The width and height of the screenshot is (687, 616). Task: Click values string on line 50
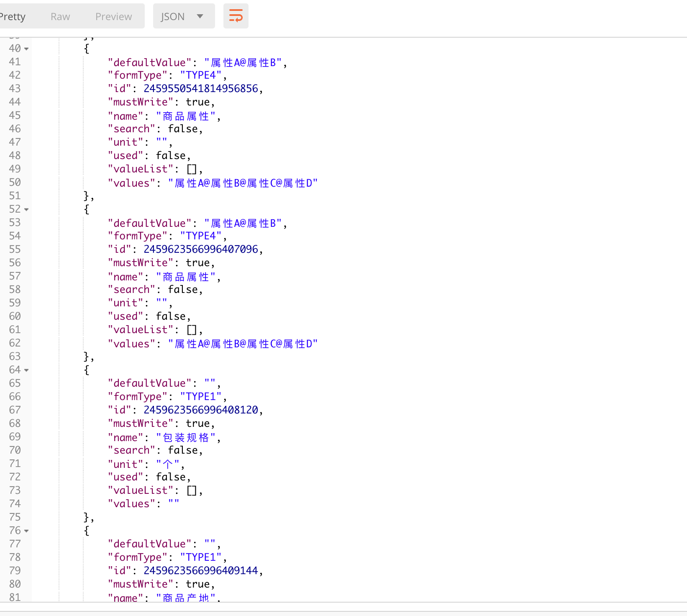coord(243,183)
